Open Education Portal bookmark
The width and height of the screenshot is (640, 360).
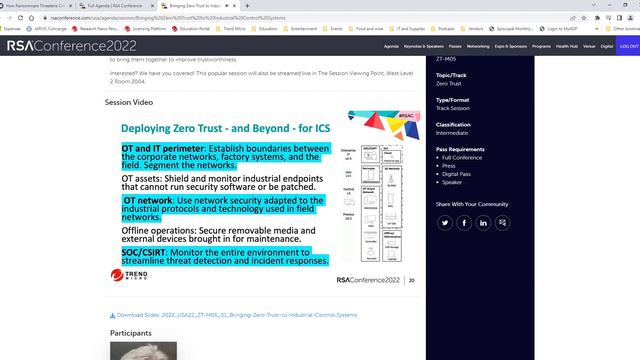191,29
